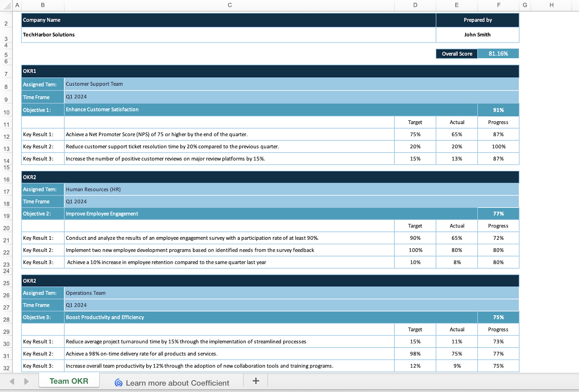Screen dimensions: 579x392
Task: Open the Learn more about Coefficient tab
Action: [x=177, y=382]
